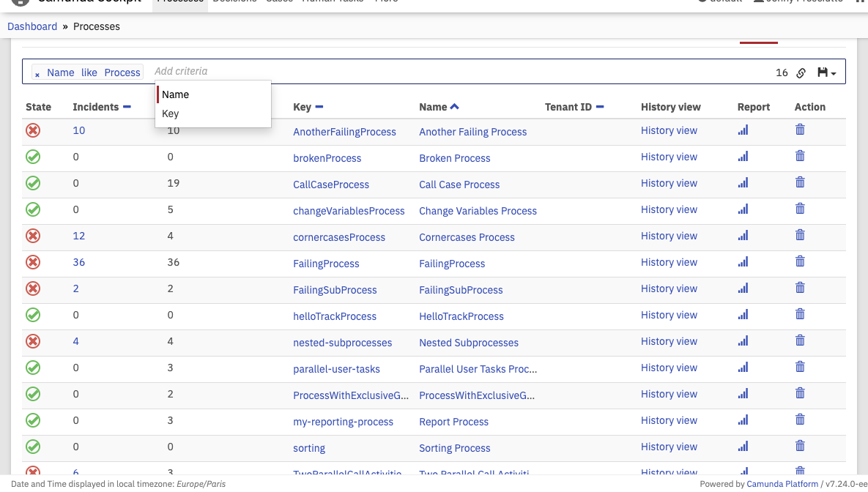This screenshot has height=492, width=868.
Task: Open report for Another Failing Process
Action: [x=743, y=130]
